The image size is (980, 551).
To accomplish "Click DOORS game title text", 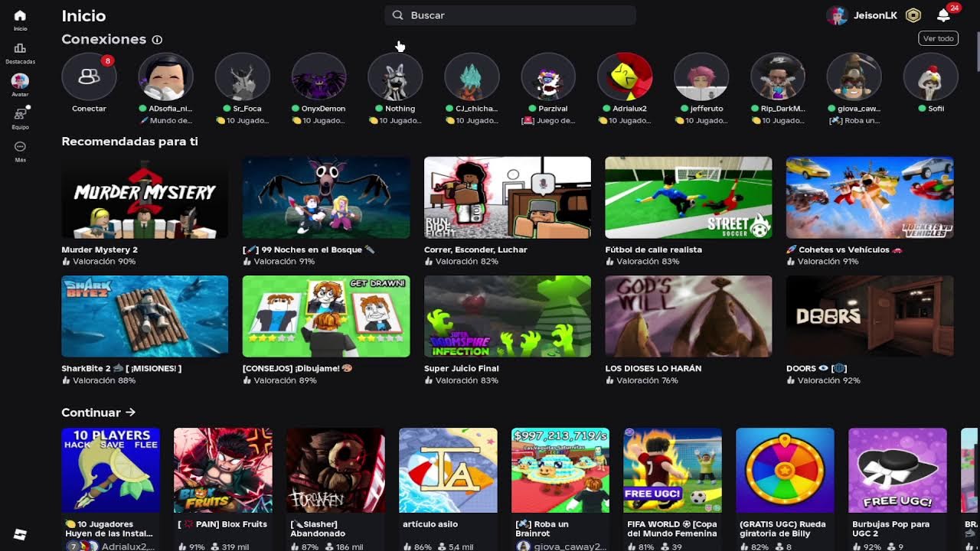I will tap(815, 368).
